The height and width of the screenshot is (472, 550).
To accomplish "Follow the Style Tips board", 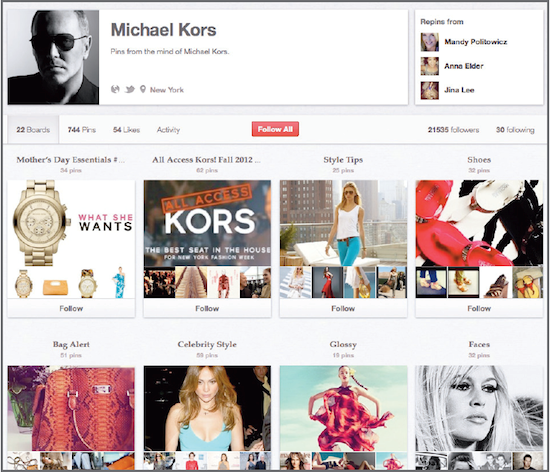I will pyautogui.click(x=343, y=309).
